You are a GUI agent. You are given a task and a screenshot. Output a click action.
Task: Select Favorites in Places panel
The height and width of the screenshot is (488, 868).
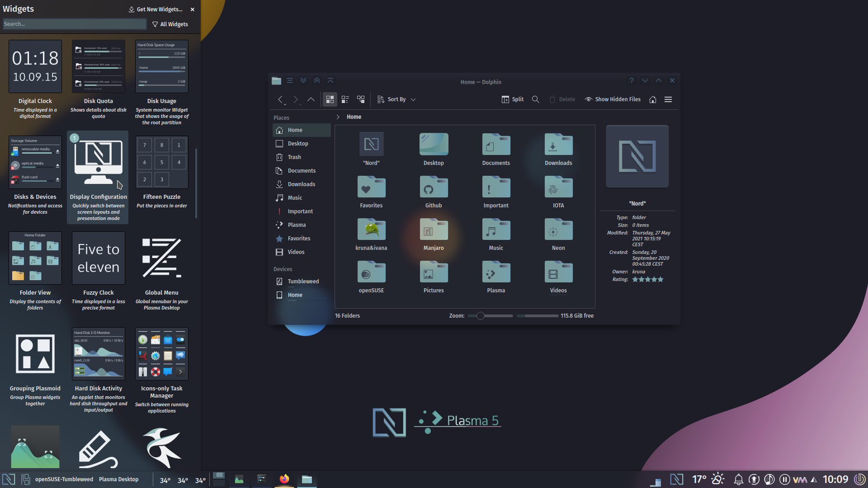pos(302,239)
